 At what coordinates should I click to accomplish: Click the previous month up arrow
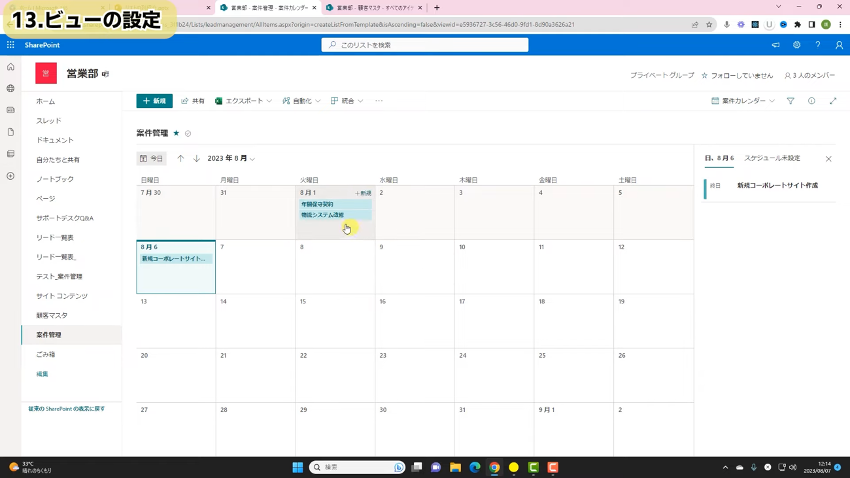click(x=181, y=158)
